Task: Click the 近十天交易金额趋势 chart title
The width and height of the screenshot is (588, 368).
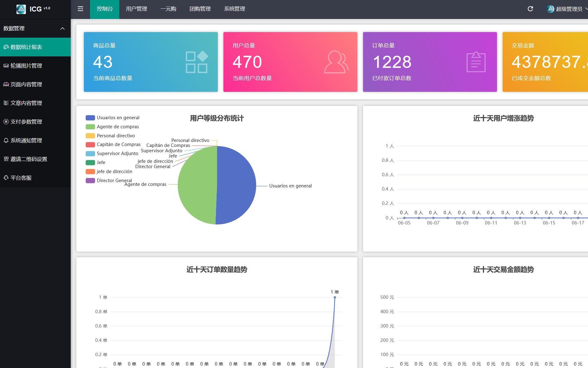Action: coord(504,270)
